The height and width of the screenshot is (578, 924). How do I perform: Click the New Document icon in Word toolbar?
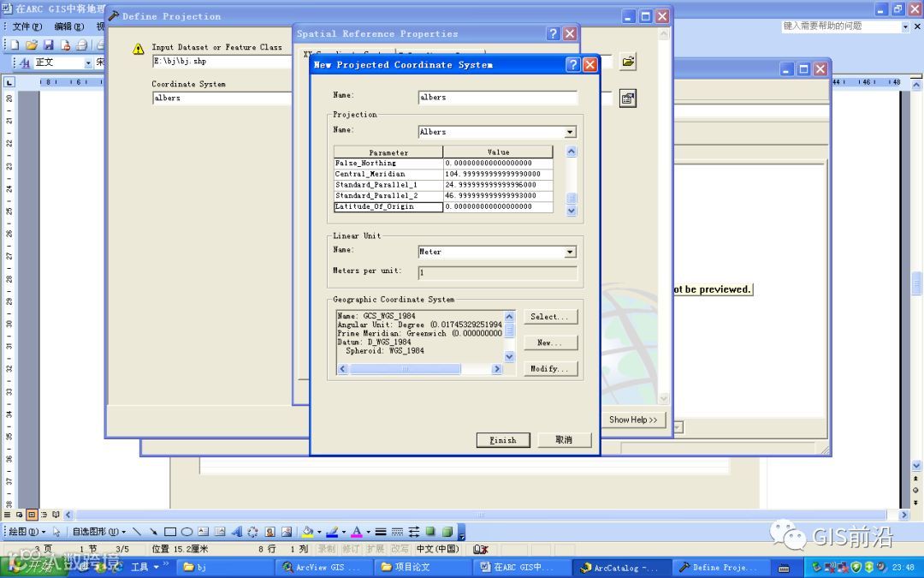click(15, 45)
